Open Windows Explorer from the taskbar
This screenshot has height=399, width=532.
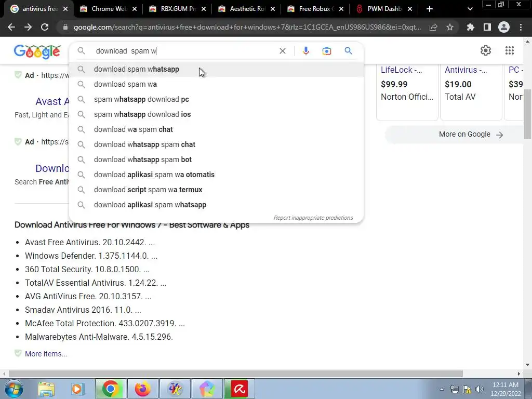(x=46, y=389)
